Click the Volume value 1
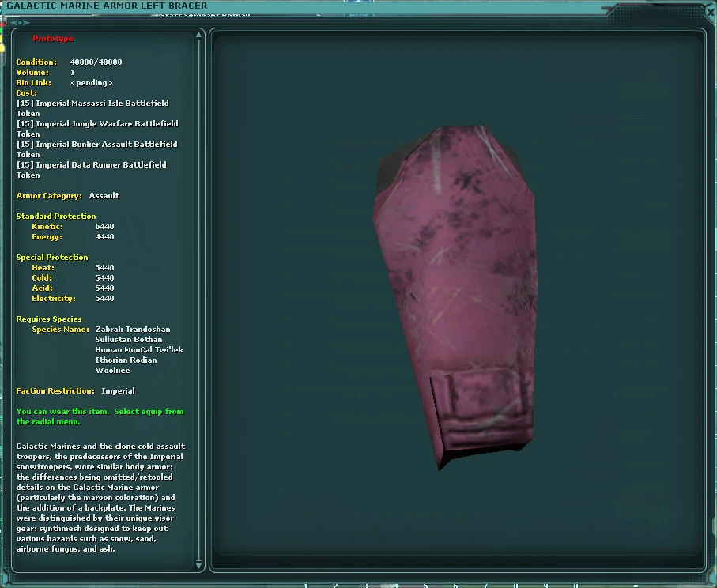The width and height of the screenshot is (717, 588). click(72, 72)
